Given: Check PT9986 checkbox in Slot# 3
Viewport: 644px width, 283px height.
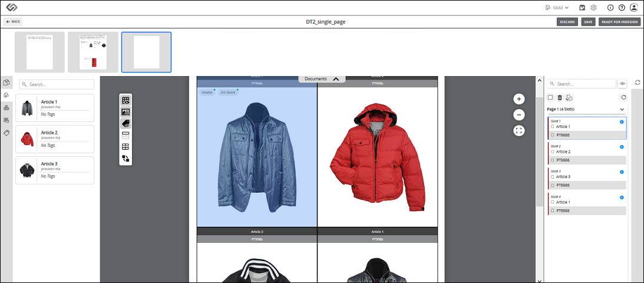Looking at the screenshot, I should pos(553,185).
